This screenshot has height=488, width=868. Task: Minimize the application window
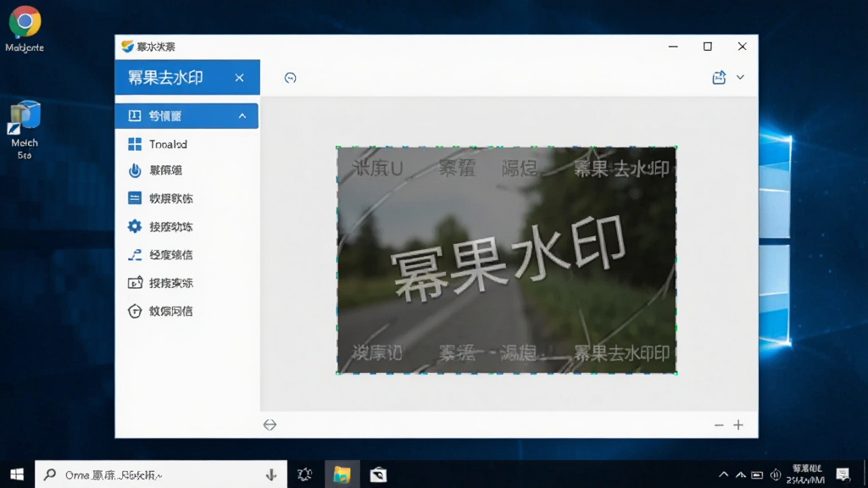tap(673, 47)
